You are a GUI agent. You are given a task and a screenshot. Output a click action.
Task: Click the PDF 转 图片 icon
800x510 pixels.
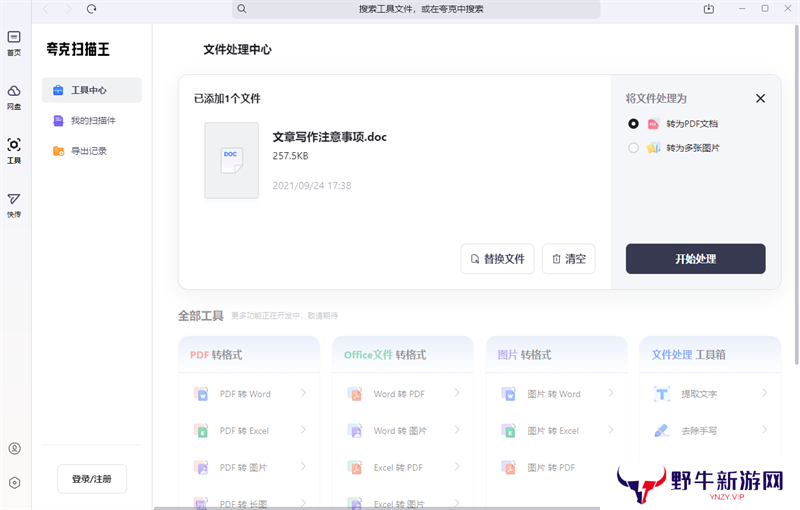(201, 467)
